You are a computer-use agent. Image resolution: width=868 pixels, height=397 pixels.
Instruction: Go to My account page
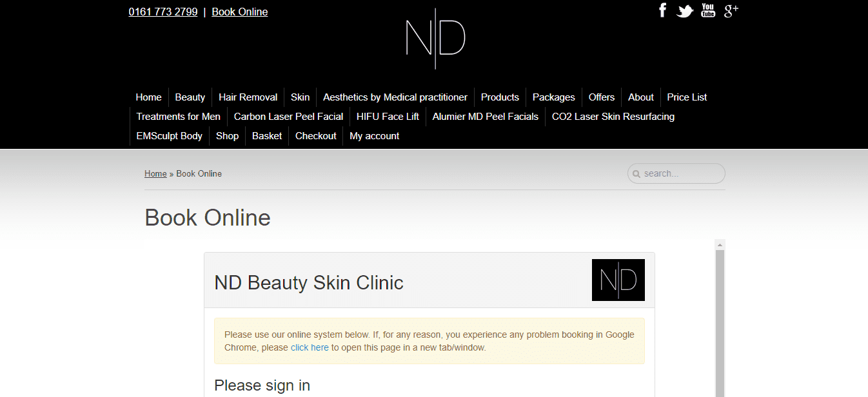374,136
